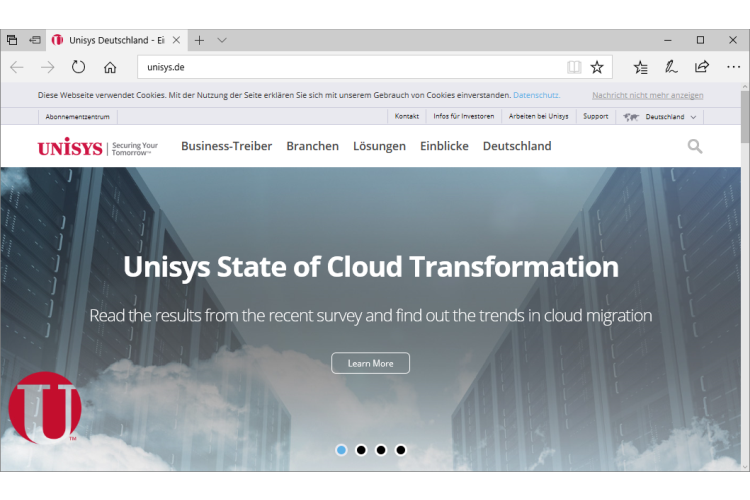Click the web notes pen icon

coord(671,67)
